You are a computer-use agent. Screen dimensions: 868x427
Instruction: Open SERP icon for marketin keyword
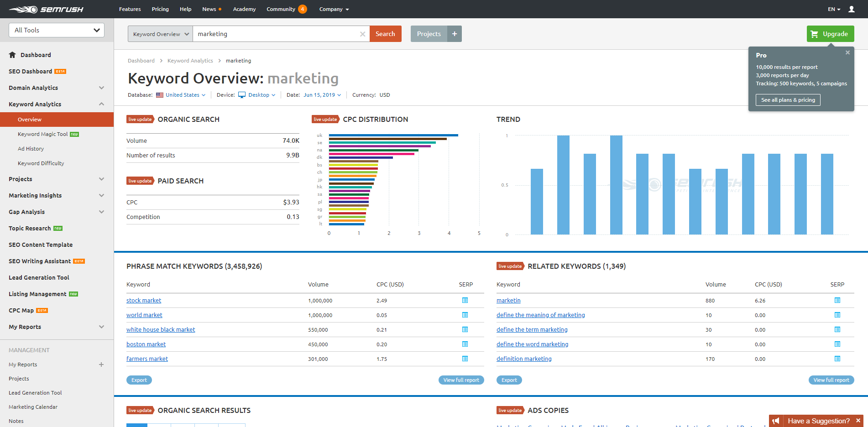pos(837,300)
